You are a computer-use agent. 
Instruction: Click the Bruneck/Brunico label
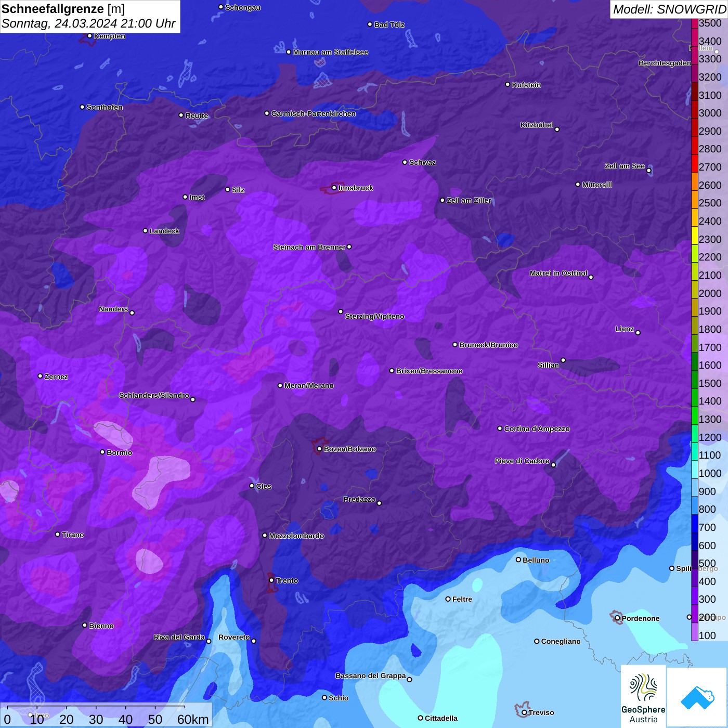488,345
